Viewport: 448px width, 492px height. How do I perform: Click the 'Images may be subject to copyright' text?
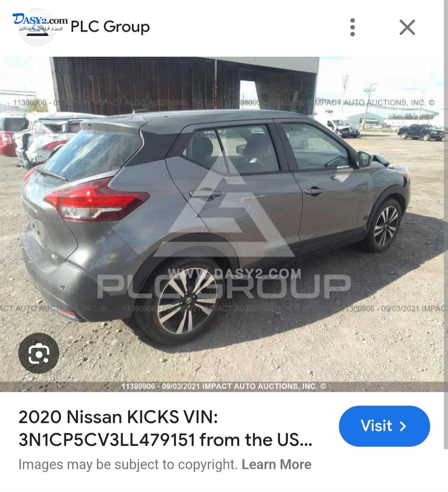pos(128,464)
